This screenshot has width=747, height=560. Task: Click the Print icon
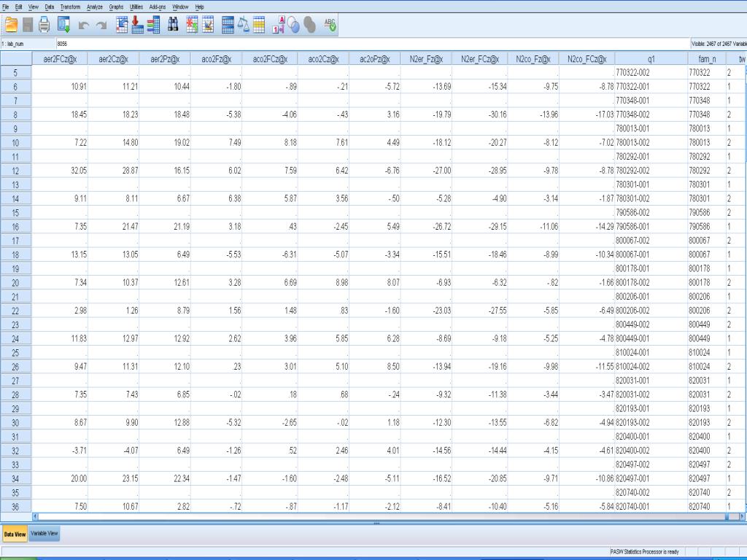[x=44, y=25]
